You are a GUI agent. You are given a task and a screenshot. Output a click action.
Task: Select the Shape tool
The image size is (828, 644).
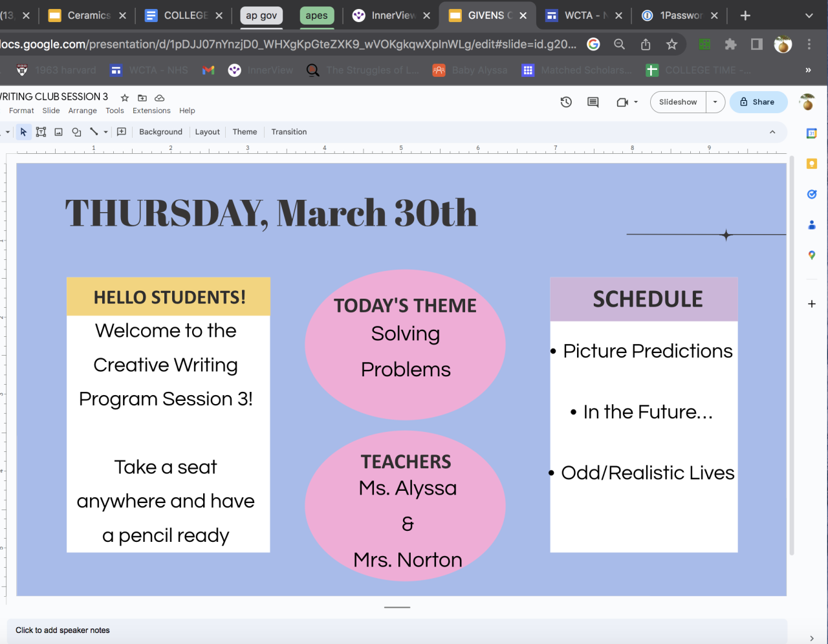coord(76,132)
